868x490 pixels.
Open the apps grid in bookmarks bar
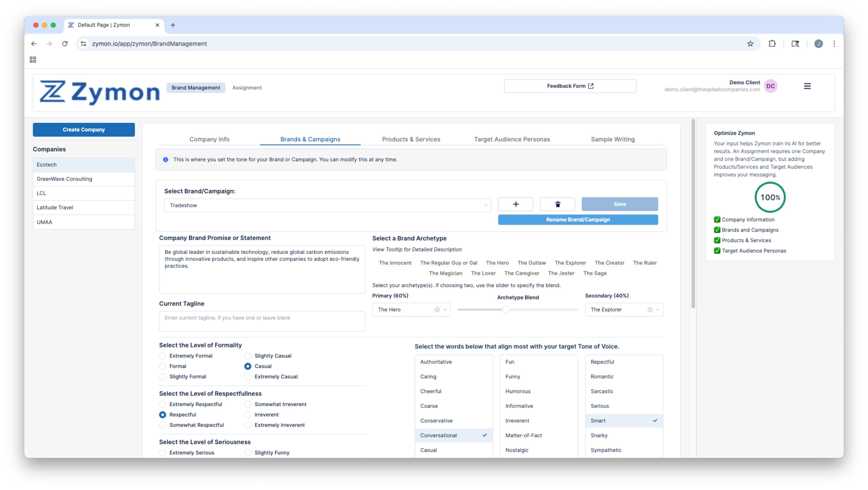click(33, 60)
